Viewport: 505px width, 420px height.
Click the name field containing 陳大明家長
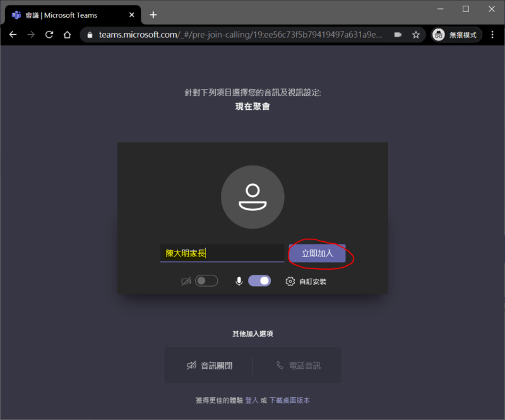[x=222, y=253]
